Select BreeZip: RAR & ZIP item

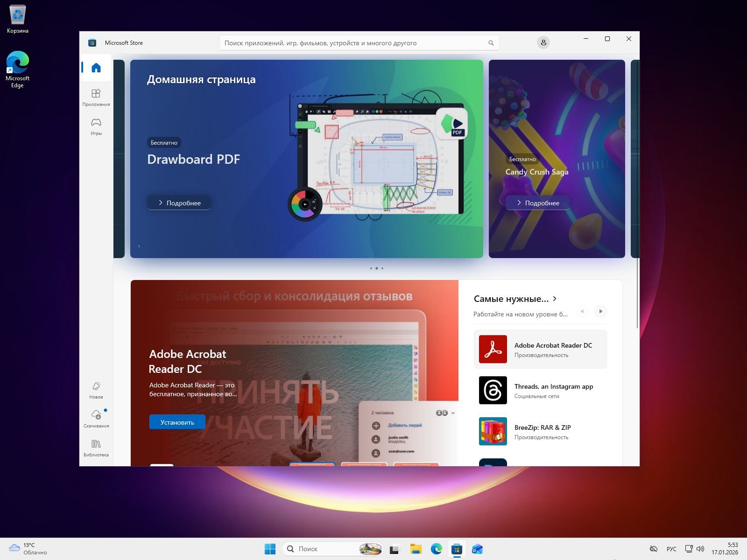point(540,432)
